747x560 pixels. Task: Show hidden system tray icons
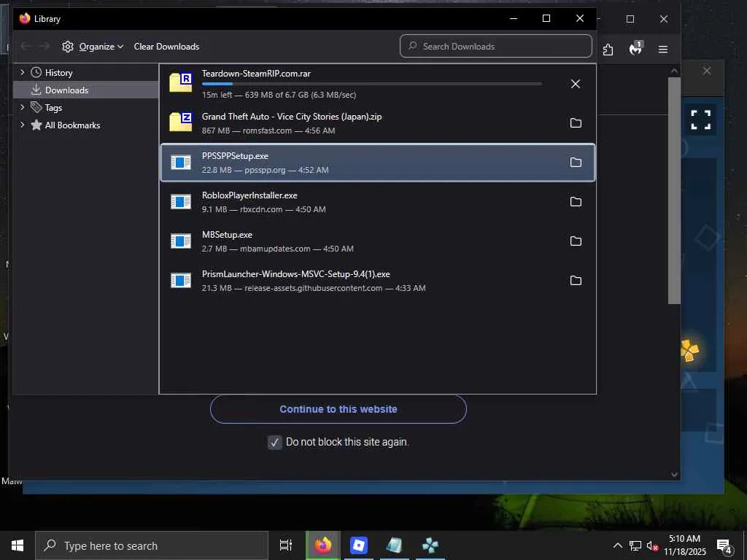click(617, 545)
